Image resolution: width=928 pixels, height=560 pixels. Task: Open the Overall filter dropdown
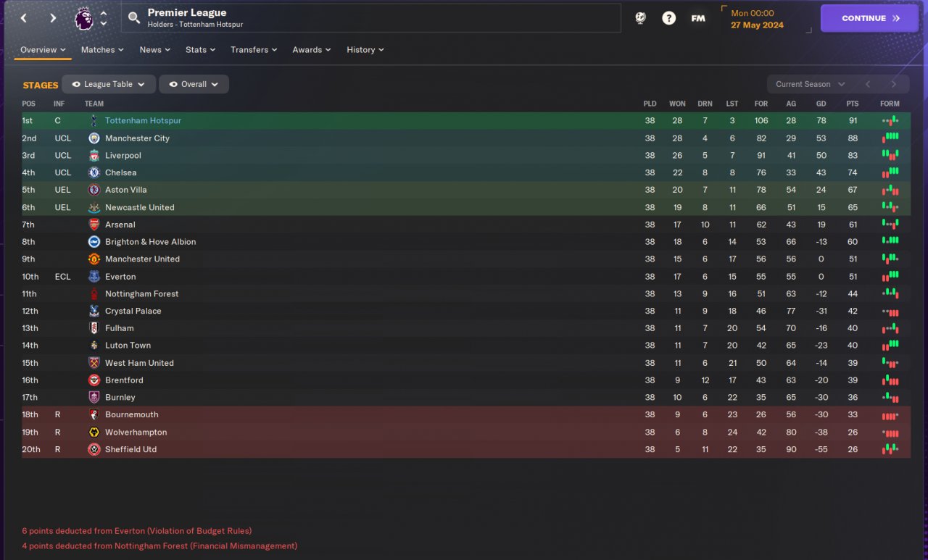(194, 84)
